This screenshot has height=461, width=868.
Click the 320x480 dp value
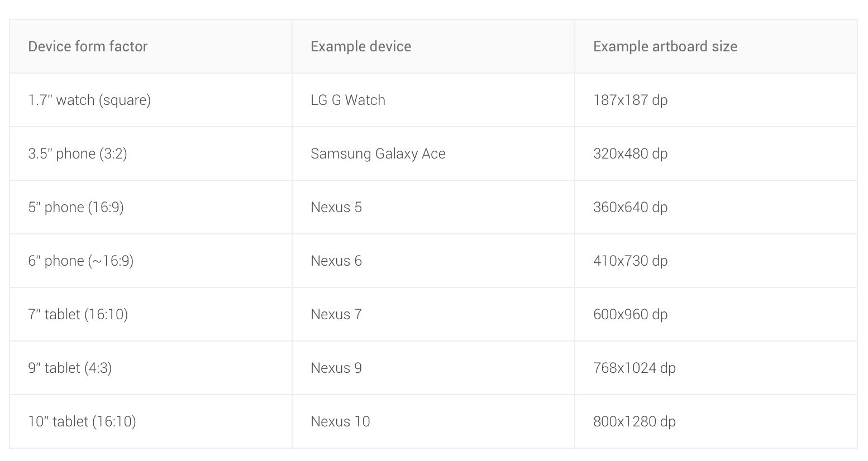[631, 153]
